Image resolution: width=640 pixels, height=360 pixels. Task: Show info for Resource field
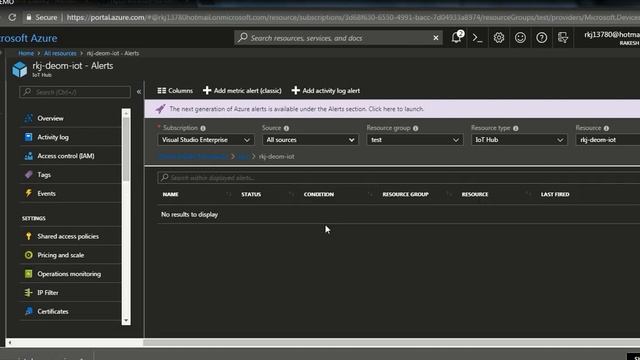tap(606, 128)
